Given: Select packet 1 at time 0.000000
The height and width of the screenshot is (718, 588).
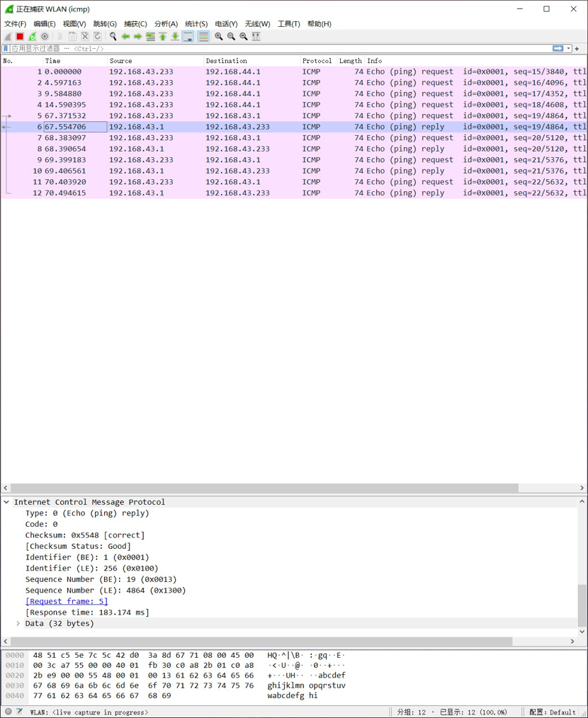Looking at the screenshot, I should (294, 72).
